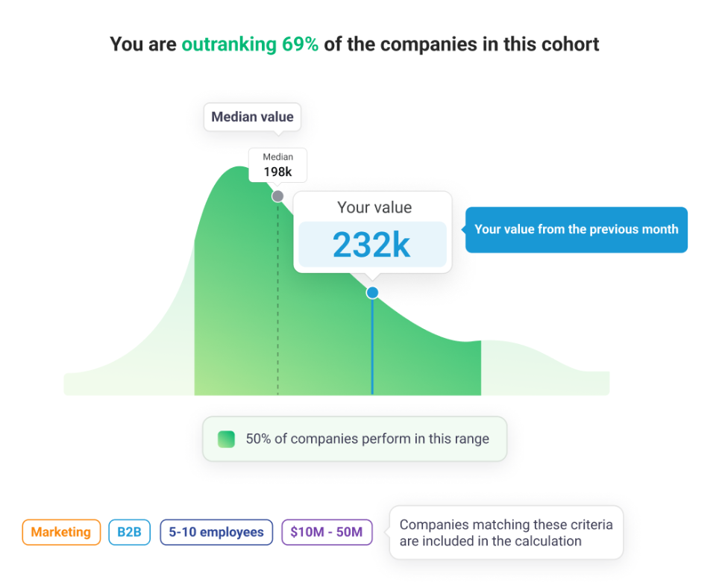Image resolution: width=722 pixels, height=588 pixels.
Task: Click the green legend color swatch
Action: [x=226, y=439]
